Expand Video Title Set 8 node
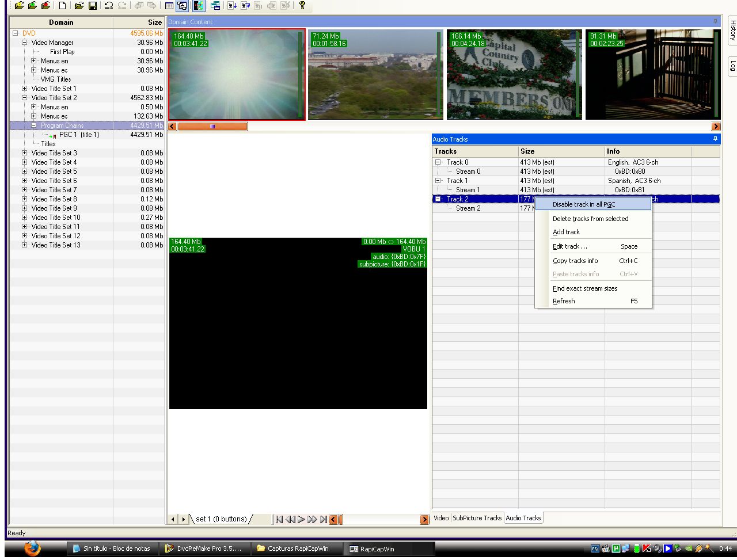 point(25,199)
